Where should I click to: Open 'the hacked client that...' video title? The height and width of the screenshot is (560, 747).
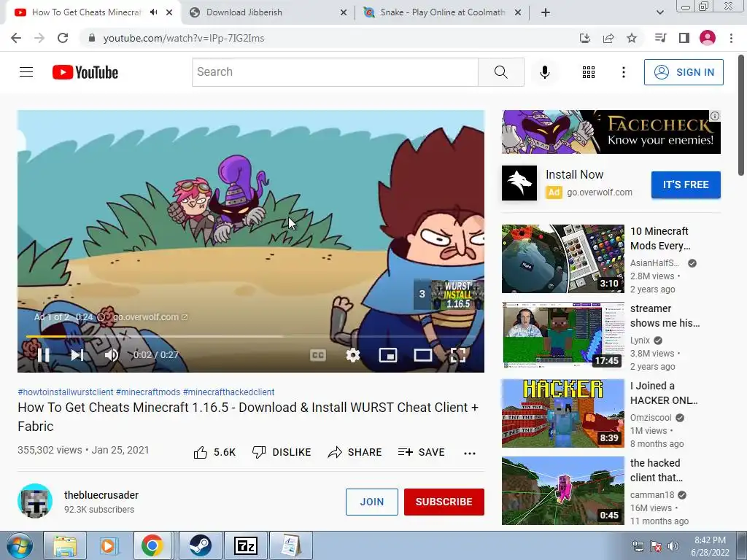(x=656, y=470)
